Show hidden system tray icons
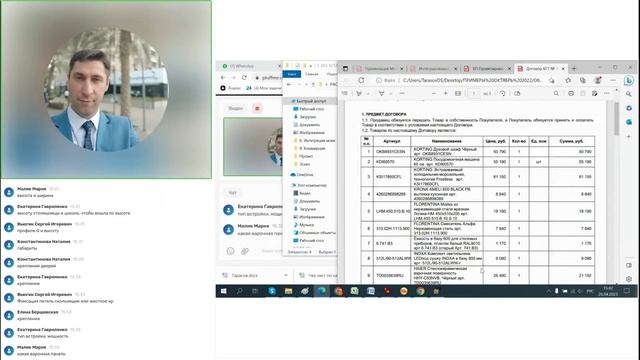Screen dimensions: 640x360 click(548, 291)
